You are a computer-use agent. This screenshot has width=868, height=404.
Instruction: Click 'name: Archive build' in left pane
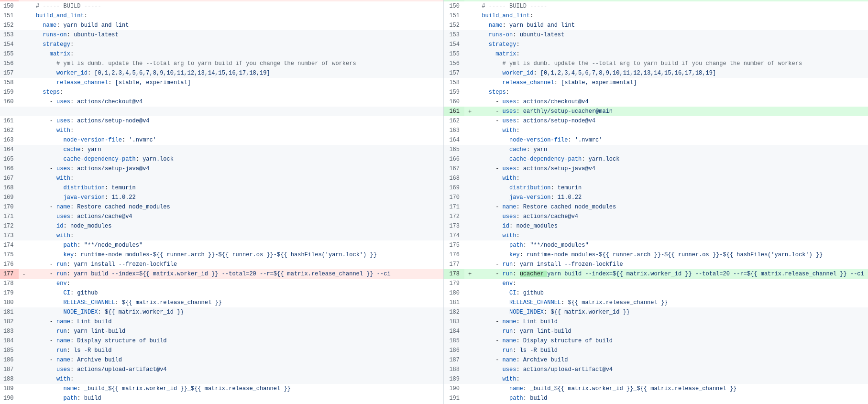point(89,360)
